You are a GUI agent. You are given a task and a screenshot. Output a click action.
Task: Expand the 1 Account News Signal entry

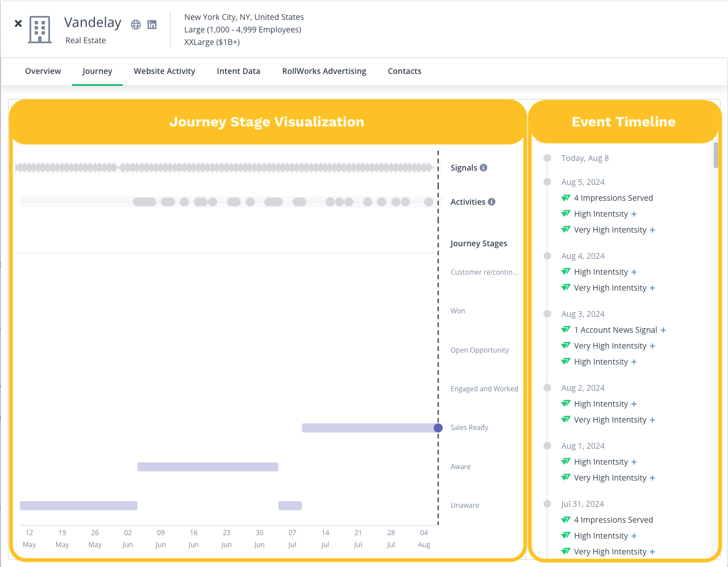tap(663, 330)
